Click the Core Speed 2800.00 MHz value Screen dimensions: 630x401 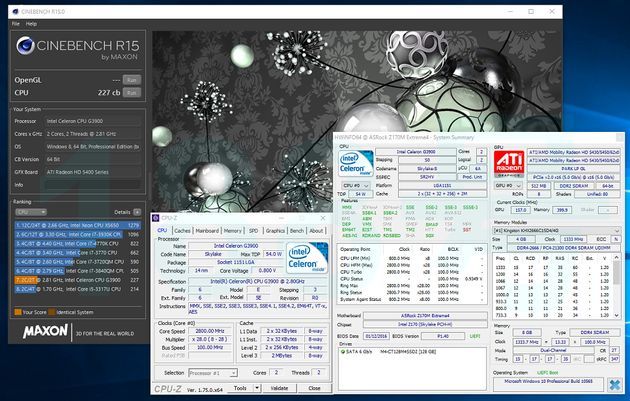(210, 331)
